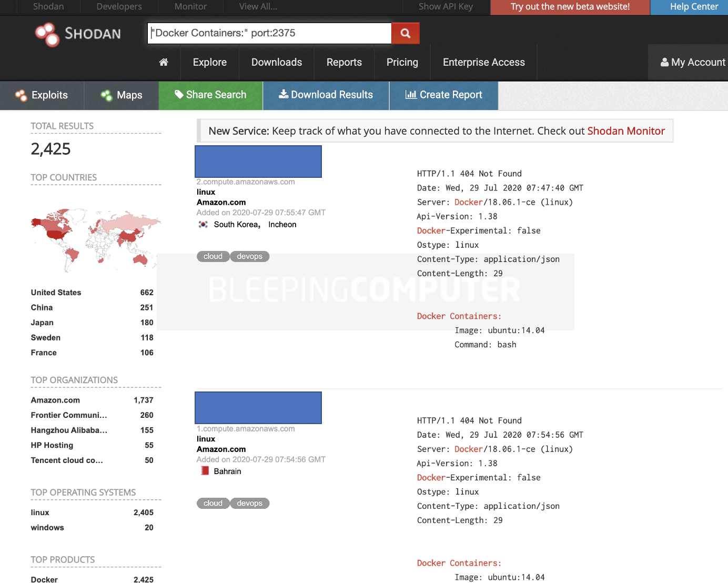This screenshot has height=583, width=728.
Task: Click the Download Results arrow icon
Action: click(284, 94)
